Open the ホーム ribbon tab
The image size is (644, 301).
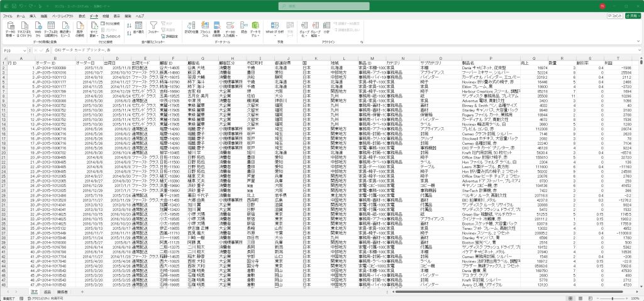tap(21, 14)
